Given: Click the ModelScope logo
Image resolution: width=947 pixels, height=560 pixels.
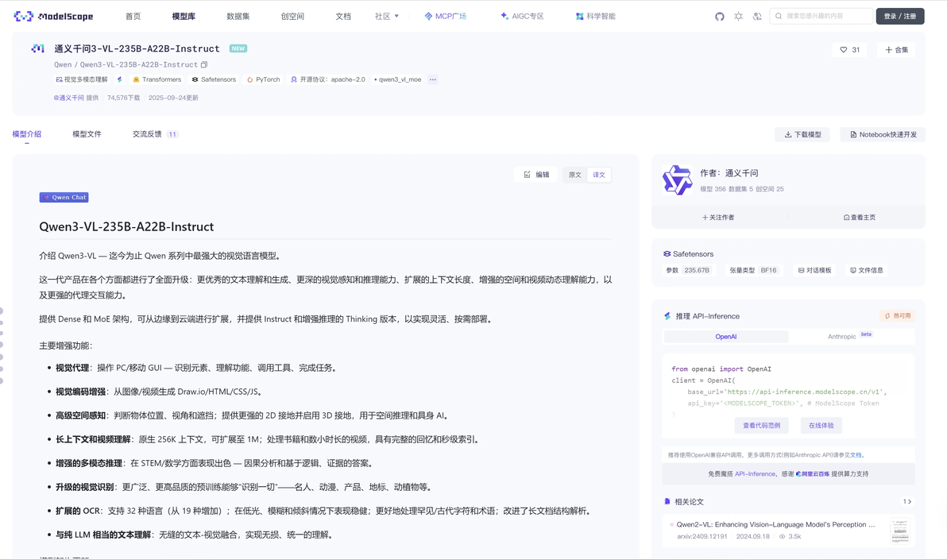Looking at the screenshot, I should [53, 17].
